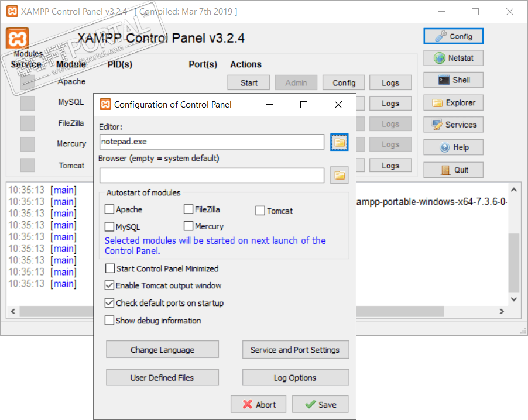Open Services button in main panel
This screenshot has height=420, width=528.
(x=453, y=125)
